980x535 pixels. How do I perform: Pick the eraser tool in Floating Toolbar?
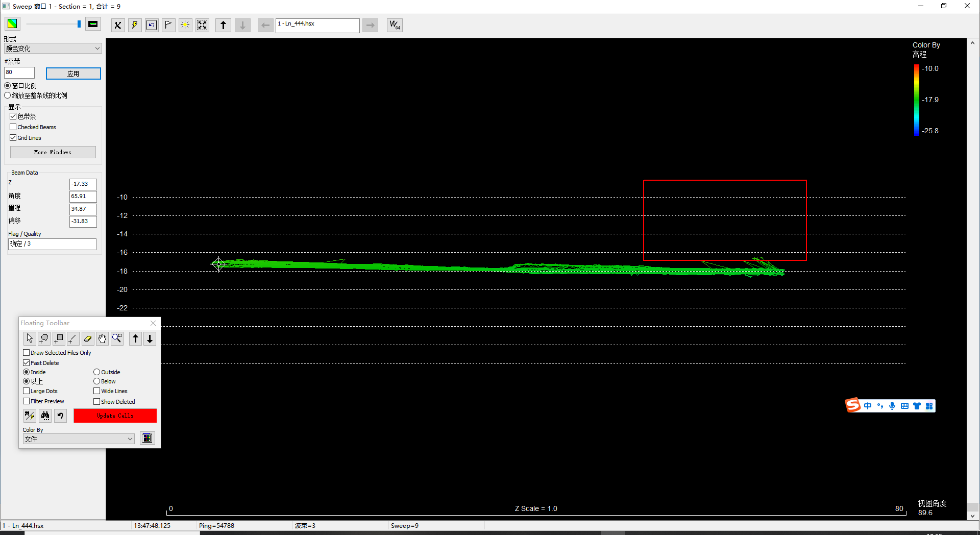coord(88,338)
